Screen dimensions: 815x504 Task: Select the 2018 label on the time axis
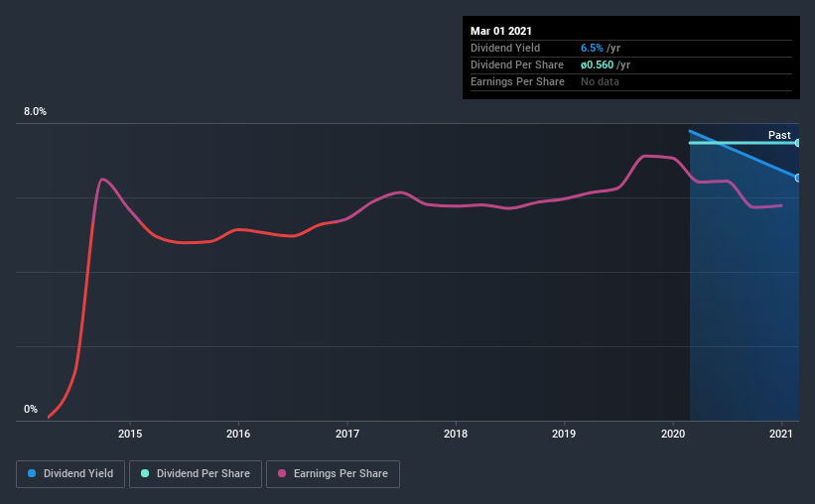point(456,434)
